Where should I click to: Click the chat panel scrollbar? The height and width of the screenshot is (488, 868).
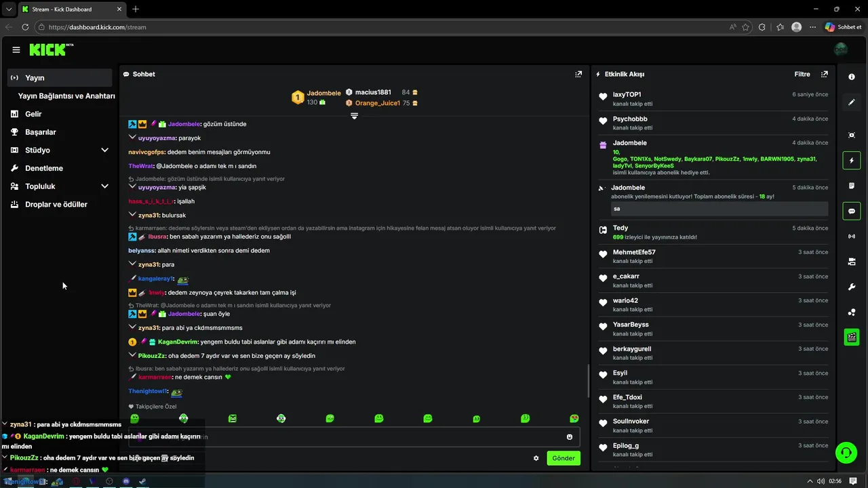pyautogui.click(x=588, y=381)
